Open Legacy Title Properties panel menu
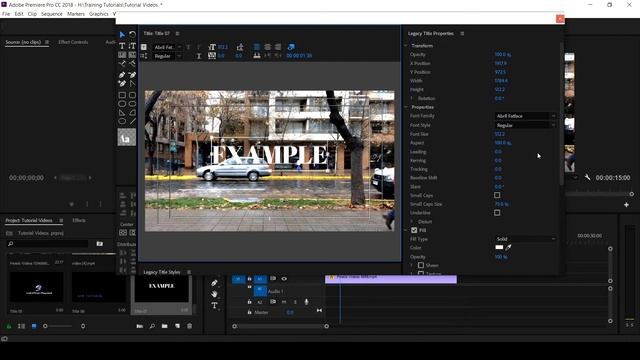640x360 pixels. 462,33
